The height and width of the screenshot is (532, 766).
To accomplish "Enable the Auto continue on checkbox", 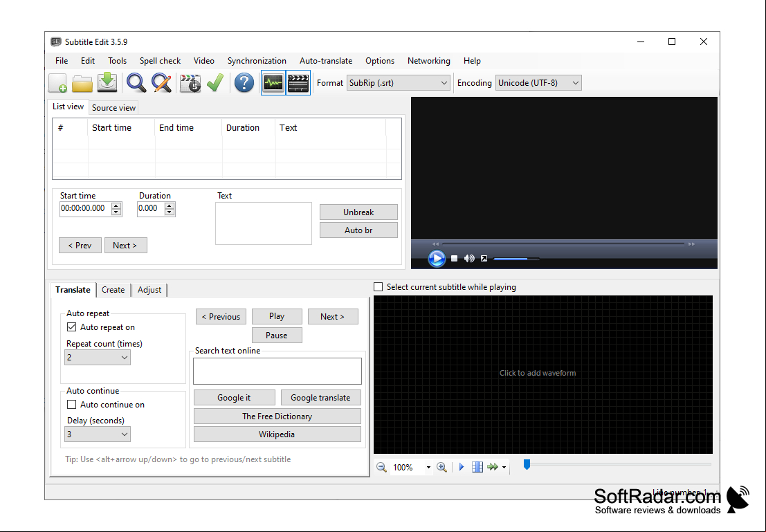I will pos(71,405).
